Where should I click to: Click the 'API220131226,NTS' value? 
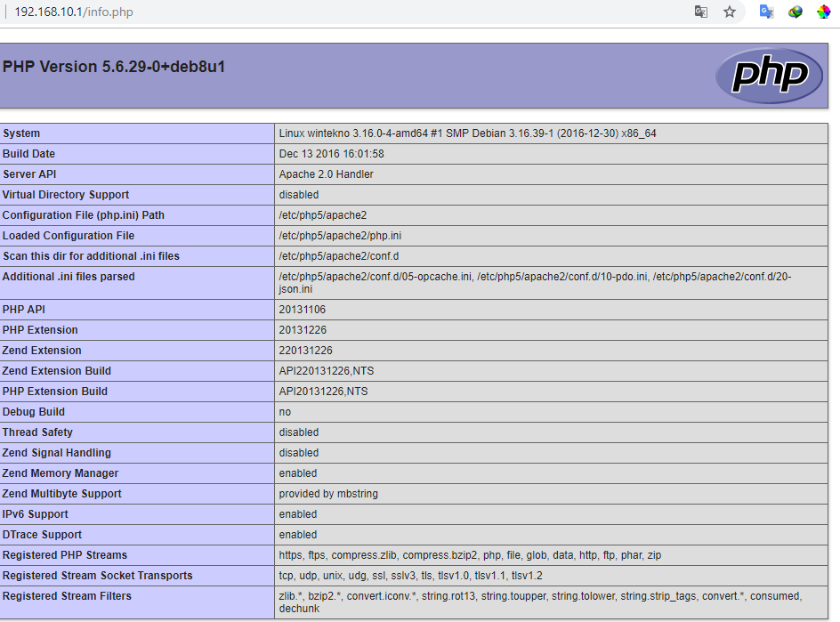[327, 371]
